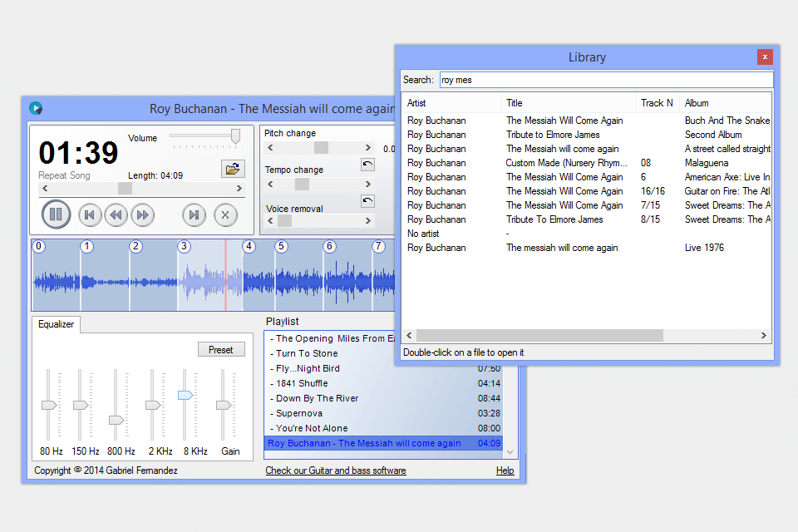
Task: Click the round X stop button
Action: click(225, 215)
